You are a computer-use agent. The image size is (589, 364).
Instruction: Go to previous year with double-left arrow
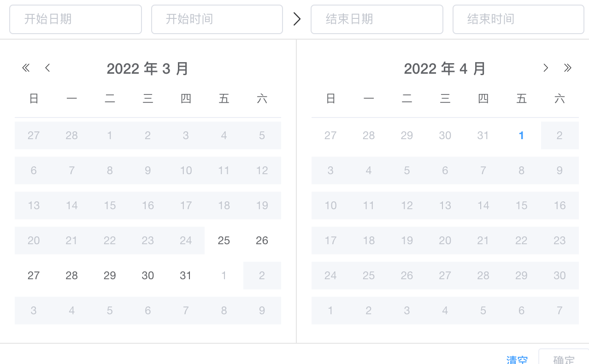pos(26,68)
